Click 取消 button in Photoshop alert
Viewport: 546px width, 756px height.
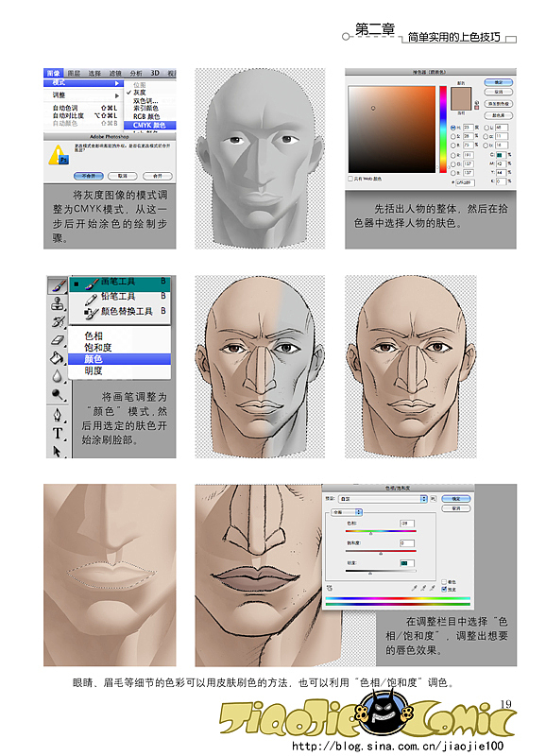(123, 176)
